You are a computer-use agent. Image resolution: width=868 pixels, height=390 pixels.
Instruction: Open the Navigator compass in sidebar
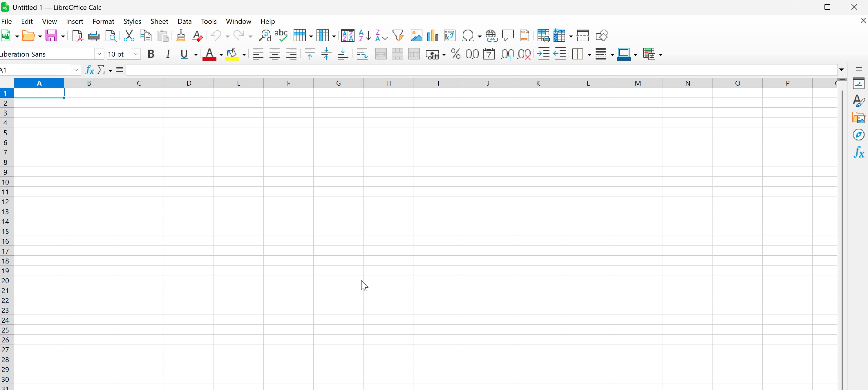click(x=858, y=135)
